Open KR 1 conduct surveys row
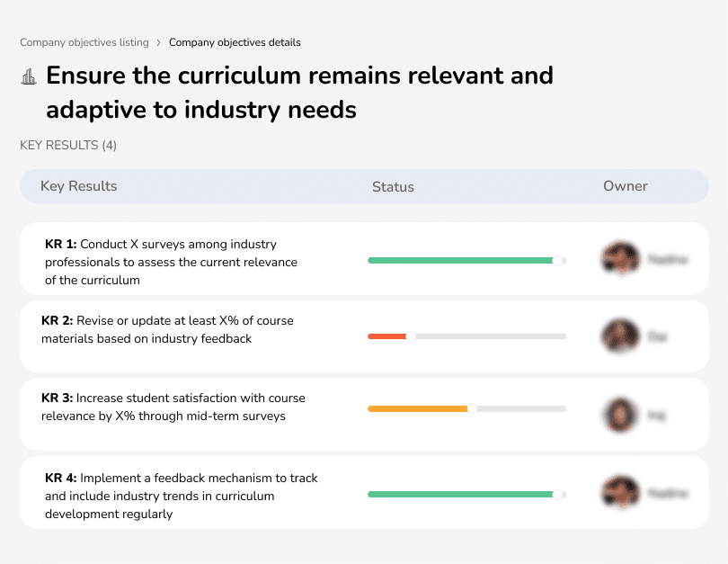Screen dimensions: 728x564 [171, 262]
